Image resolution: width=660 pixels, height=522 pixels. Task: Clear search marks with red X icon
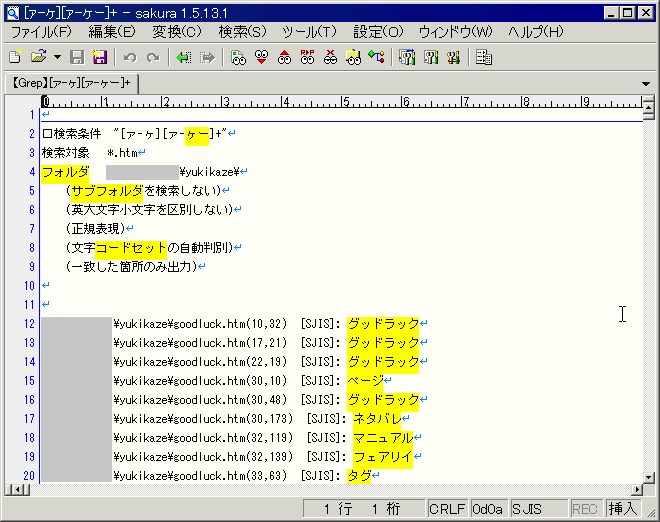tap(330, 57)
